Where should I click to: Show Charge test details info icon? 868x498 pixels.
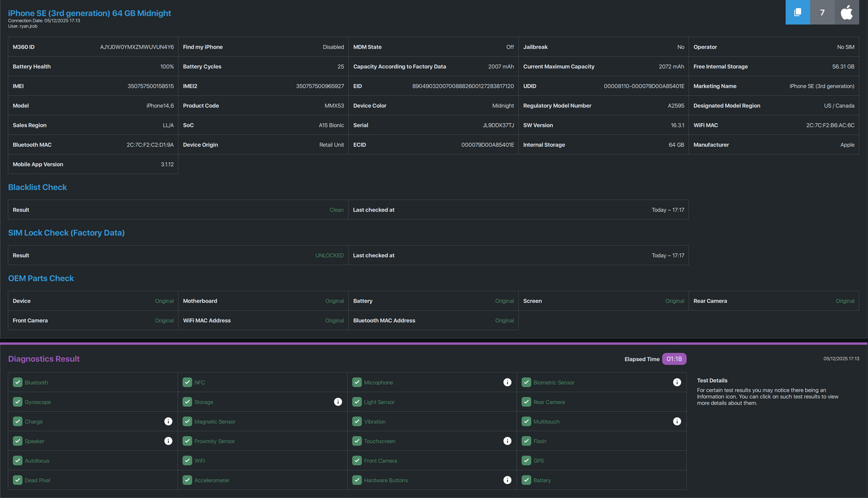(x=168, y=422)
